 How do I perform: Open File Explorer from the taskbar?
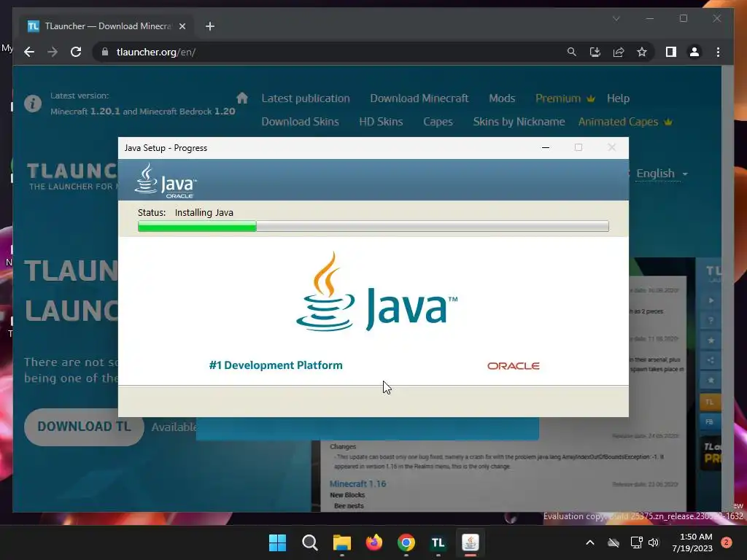341,542
